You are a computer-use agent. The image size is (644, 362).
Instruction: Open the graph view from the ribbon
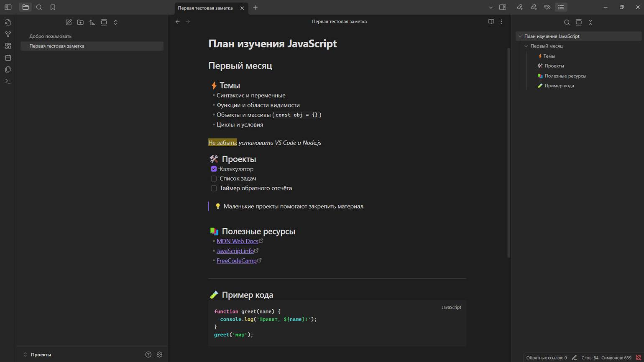click(8, 34)
